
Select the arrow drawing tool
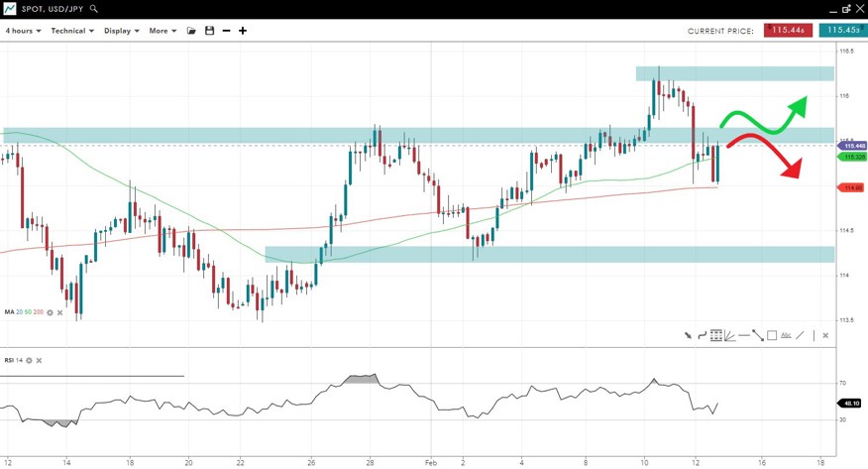coord(688,335)
